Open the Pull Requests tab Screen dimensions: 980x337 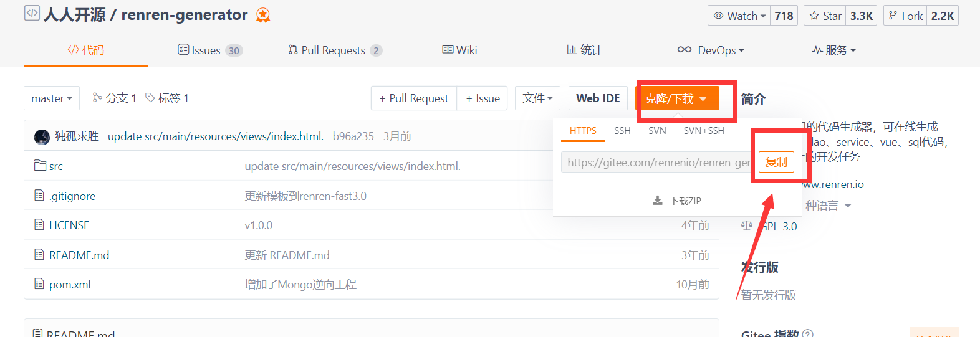pos(335,50)
